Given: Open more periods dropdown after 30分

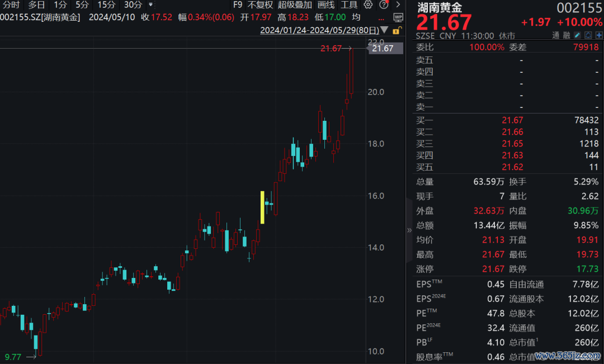Looking at the screenshot, I should [x=150, y=5].
